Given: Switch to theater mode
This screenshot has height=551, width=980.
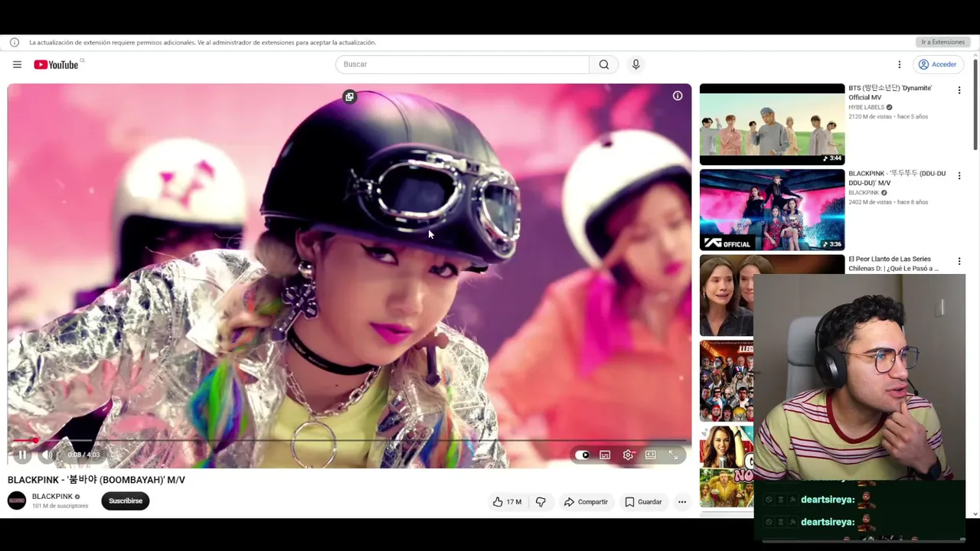Looking at the screenshot, I should [x=650, y=455].
